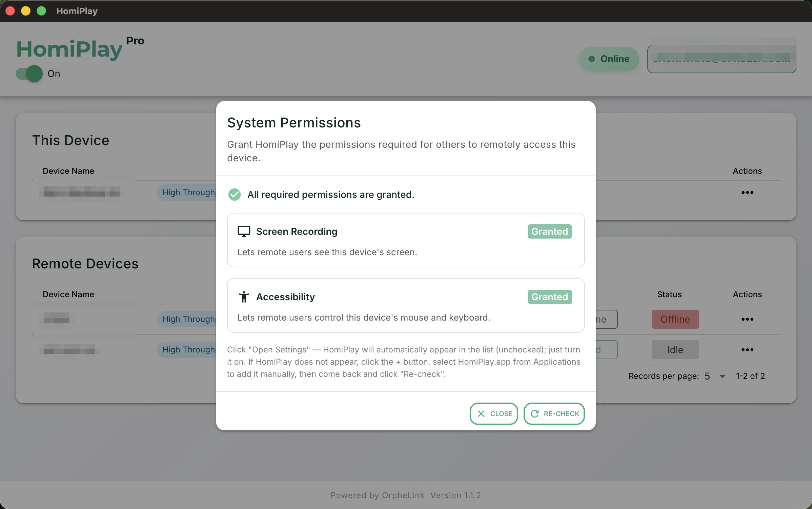Image resolution: width=812 pixels, height=509 pixels.
Task: Click the 'Screen Recording' permission title
Action: point(297,231)
